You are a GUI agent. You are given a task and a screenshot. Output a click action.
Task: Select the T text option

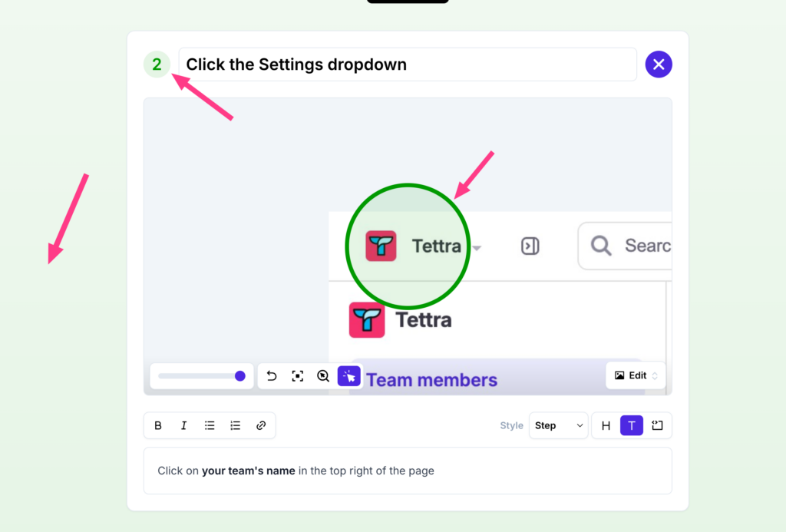pyautogui.click(x=632, y=425)
